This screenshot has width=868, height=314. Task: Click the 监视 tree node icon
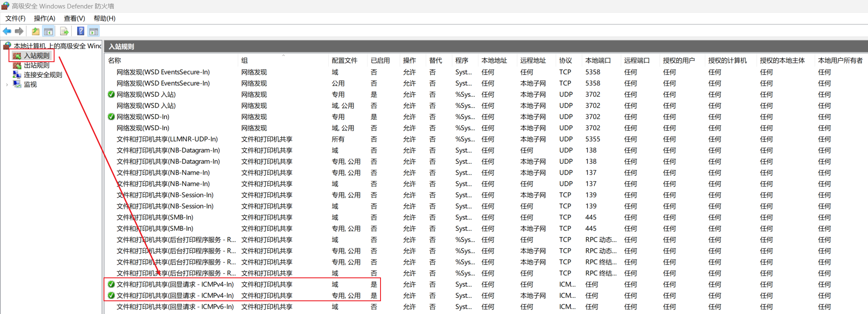17,84
